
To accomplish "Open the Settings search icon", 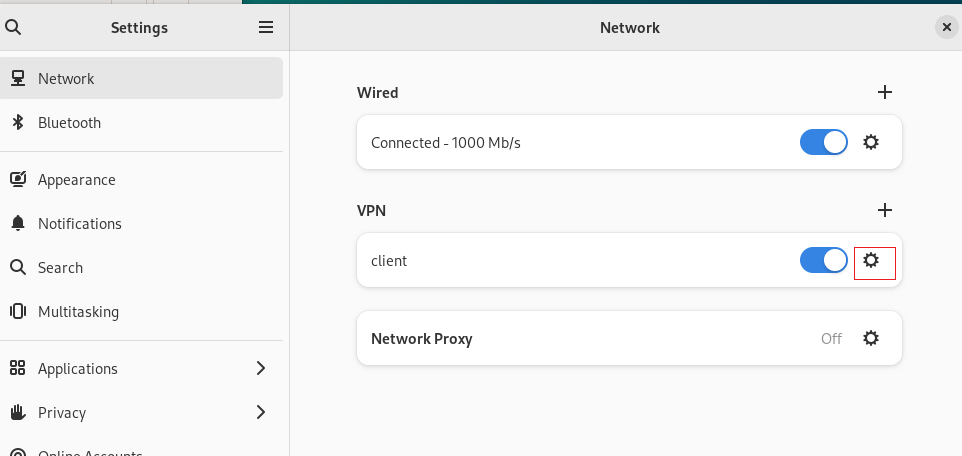I will pyautogui.click(x=13, y=27).
